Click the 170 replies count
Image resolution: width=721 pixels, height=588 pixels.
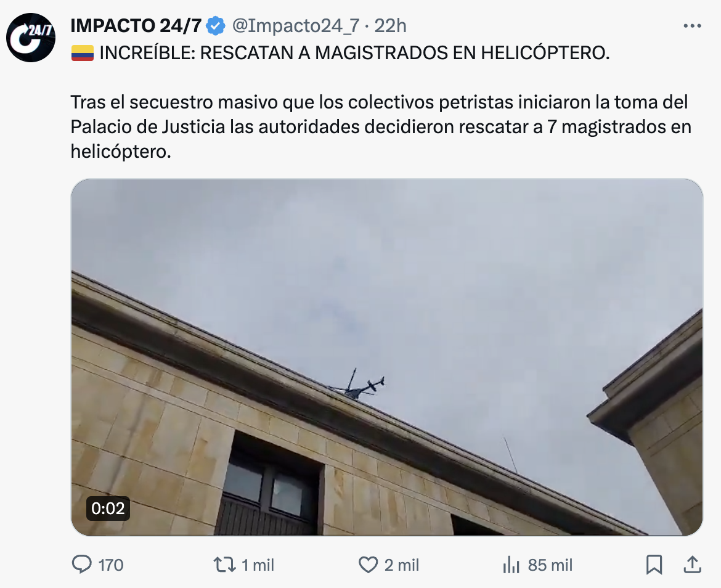pyautogui.click(x=111, y=565)
